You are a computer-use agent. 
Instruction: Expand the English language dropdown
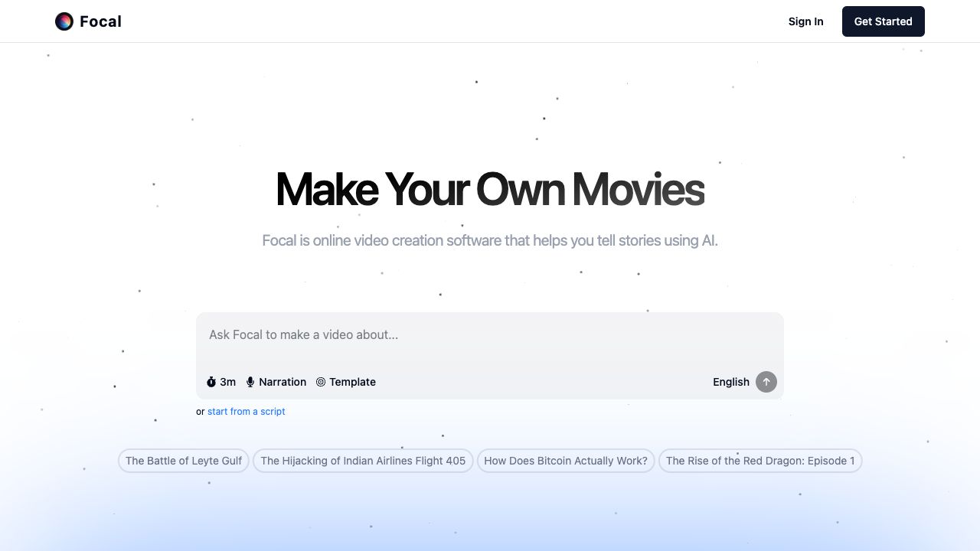730,382
